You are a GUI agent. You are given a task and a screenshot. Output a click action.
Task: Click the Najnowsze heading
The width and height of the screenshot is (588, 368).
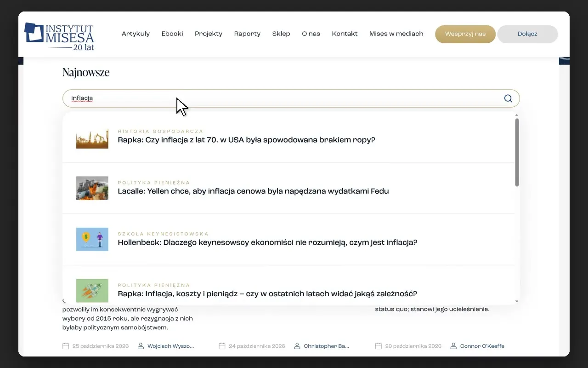(x=86, y=73)
